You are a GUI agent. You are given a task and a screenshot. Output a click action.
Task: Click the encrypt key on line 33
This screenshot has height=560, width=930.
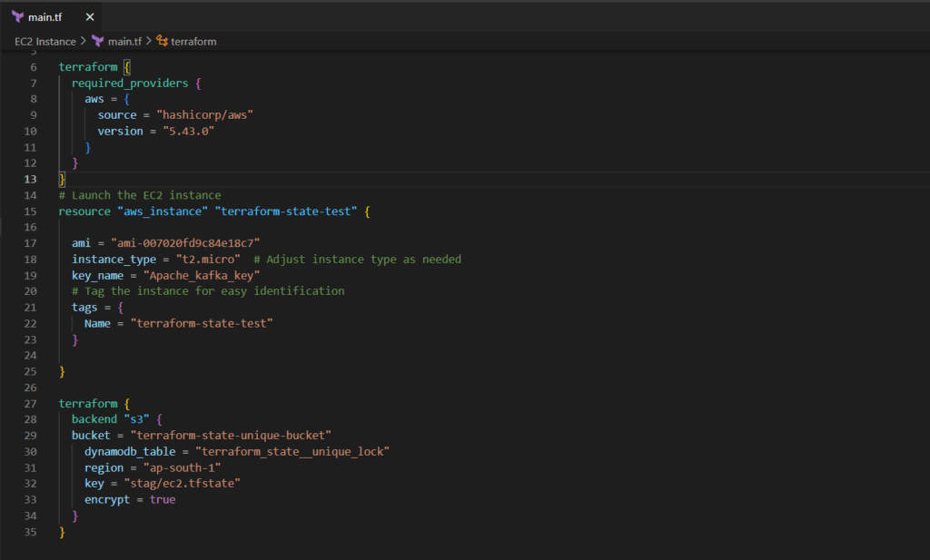pos(107,499)
